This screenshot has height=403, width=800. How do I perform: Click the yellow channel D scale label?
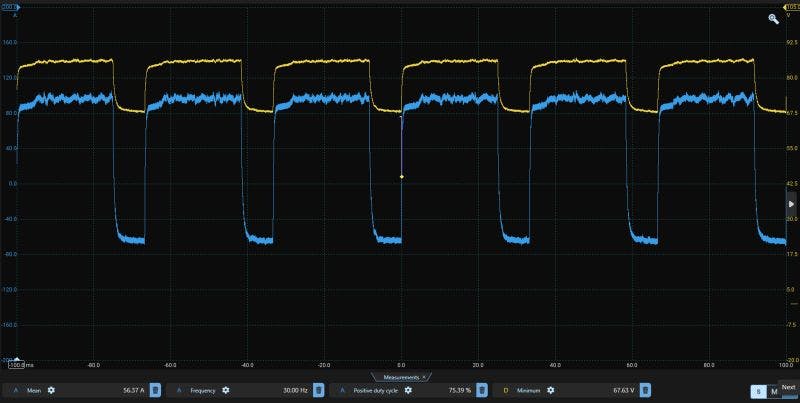coord(791,6)
